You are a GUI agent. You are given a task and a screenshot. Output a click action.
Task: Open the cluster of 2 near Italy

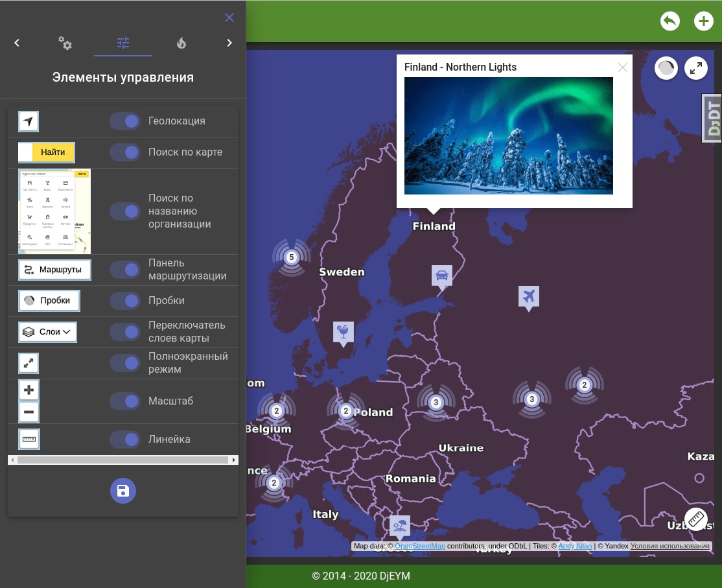point(274,482)
